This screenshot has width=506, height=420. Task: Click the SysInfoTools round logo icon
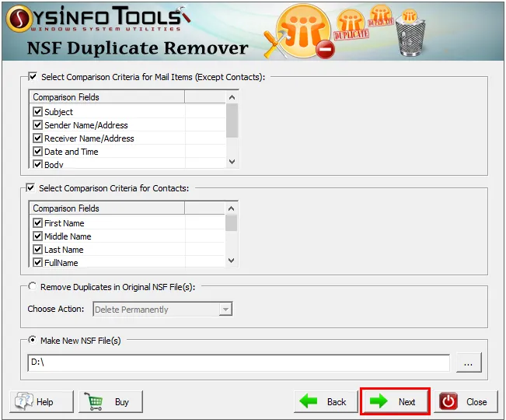(19, 18)
